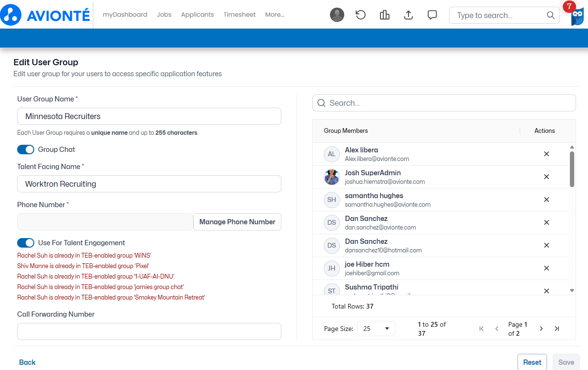This screenshot has height=370, width=588.
Task: Click the member list scrollbar thumb
Action: point(572,169)
